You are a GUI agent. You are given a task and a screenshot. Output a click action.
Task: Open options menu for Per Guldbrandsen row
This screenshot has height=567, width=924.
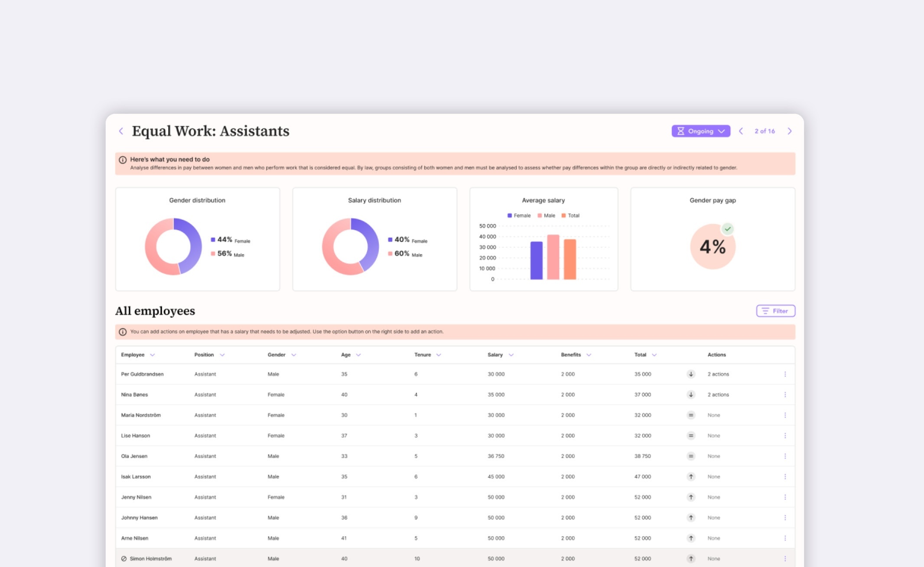click(785, 374)
